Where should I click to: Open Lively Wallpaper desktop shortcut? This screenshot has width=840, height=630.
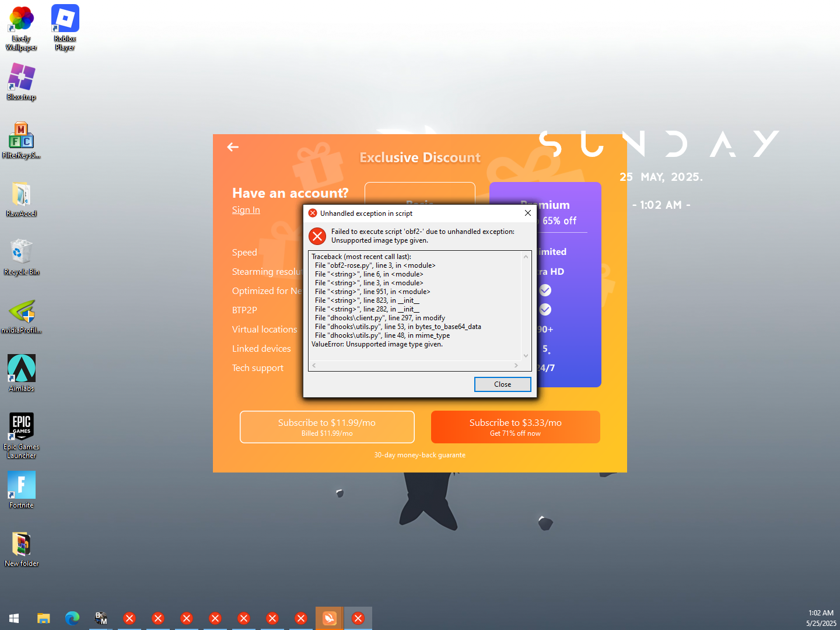point(22,29)
